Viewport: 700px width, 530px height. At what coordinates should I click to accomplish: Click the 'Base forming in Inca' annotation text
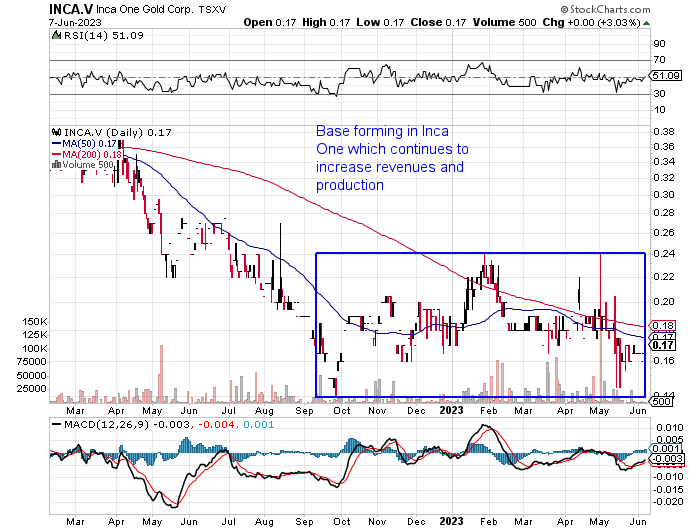pos(383,131)
